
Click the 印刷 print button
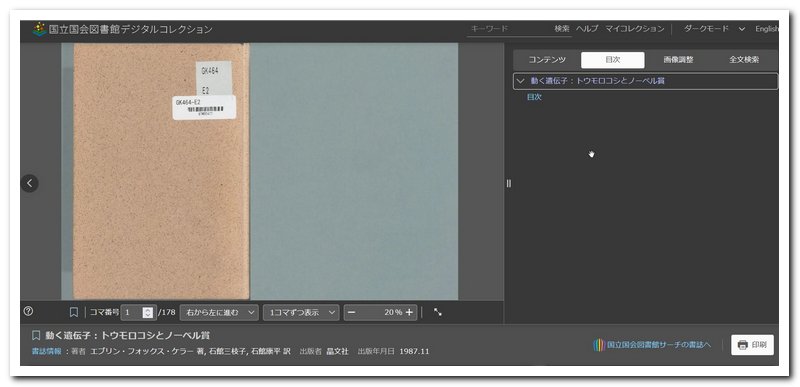point(752,345)
